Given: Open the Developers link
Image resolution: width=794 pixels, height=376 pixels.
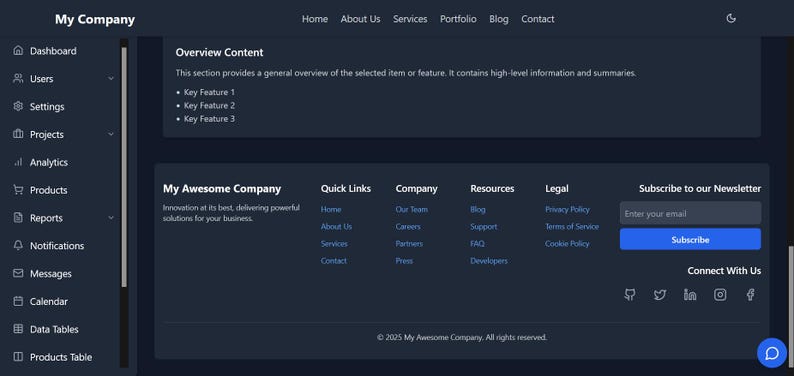Looking at the screenshot, I should coord(489,261).
